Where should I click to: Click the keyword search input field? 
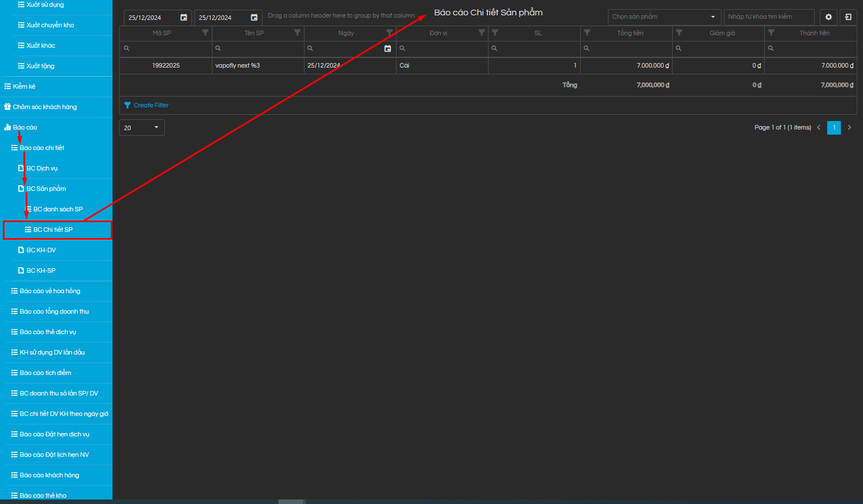click(768, 17)
